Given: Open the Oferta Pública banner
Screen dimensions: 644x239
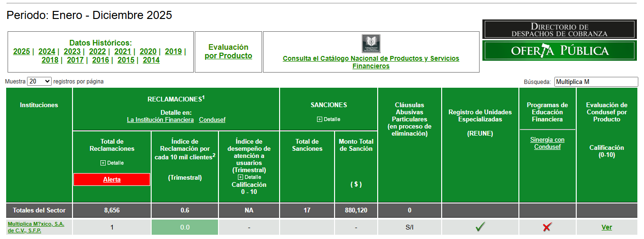Looking at the screenshot, I should point(560,51).
